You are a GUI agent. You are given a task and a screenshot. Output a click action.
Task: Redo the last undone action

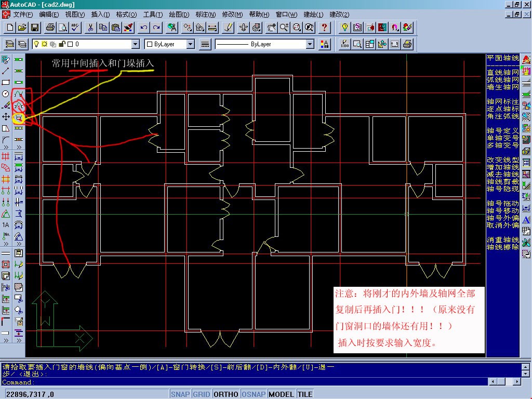(x=156, y=28)
